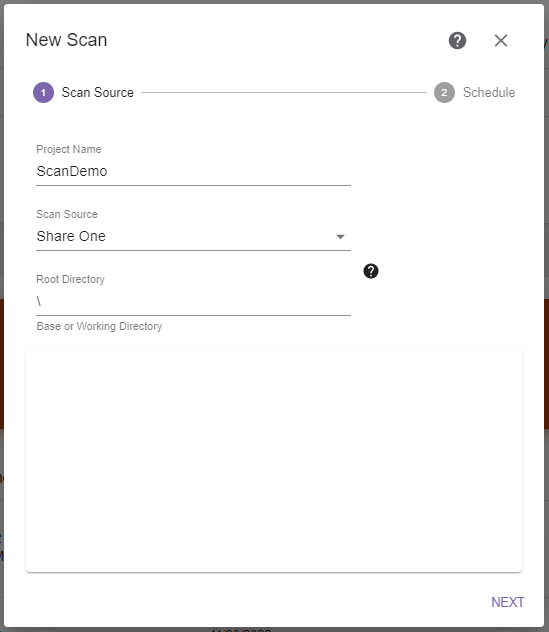The width and height of the screenshot is (549, 632).
Task: Open the Share One selection field
Action: point(193,236)
